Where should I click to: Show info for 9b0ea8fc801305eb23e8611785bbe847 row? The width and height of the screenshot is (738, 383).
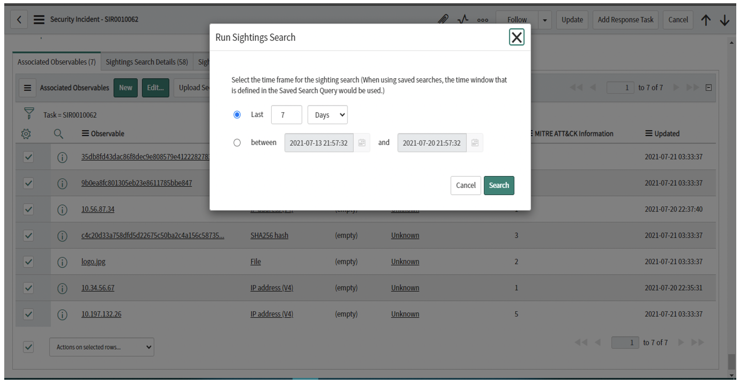62,184
